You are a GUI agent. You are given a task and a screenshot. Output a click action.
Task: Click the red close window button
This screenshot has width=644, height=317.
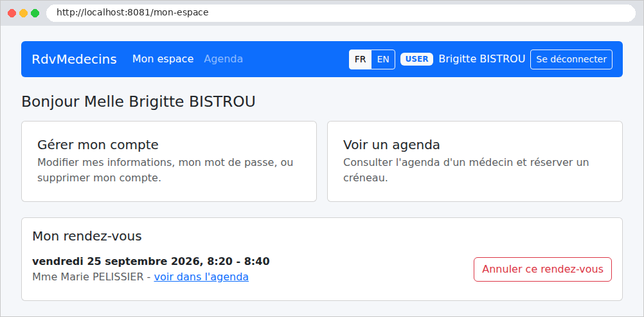[12, 13]
